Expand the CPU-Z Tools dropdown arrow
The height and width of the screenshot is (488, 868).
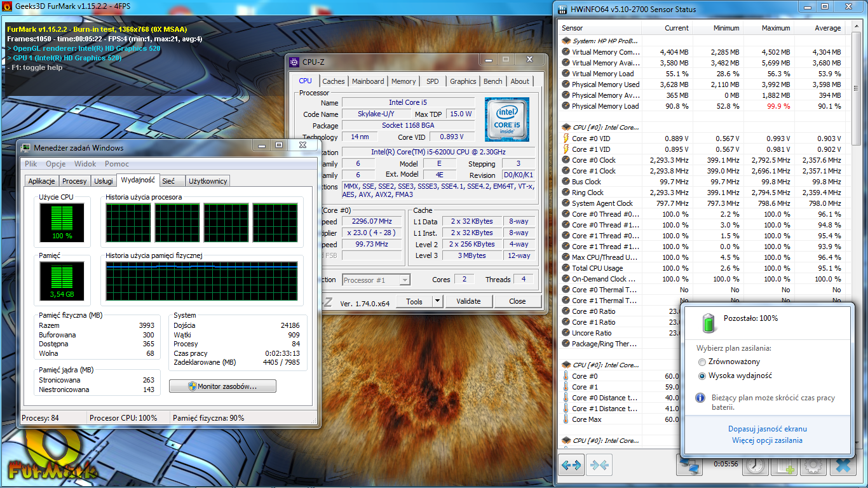point(437,301)
